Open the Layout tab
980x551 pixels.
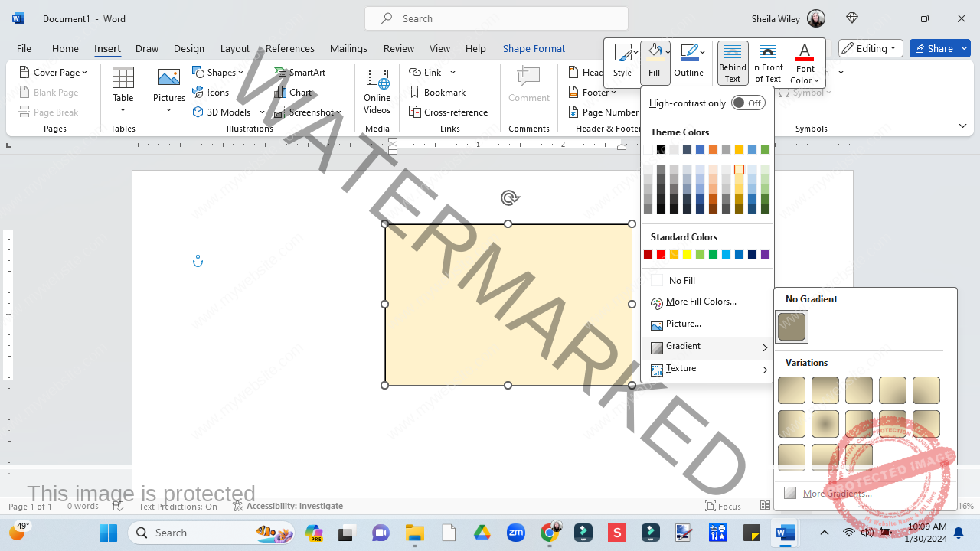(234, 48)
